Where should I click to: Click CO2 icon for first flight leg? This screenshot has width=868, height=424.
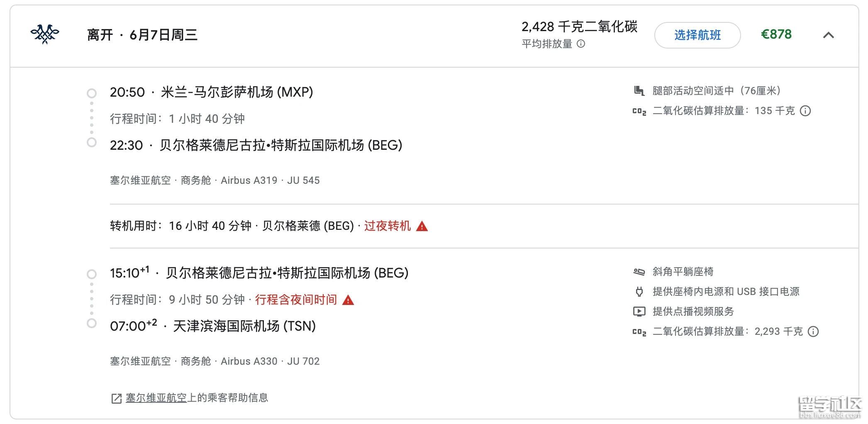pos(639,111)
